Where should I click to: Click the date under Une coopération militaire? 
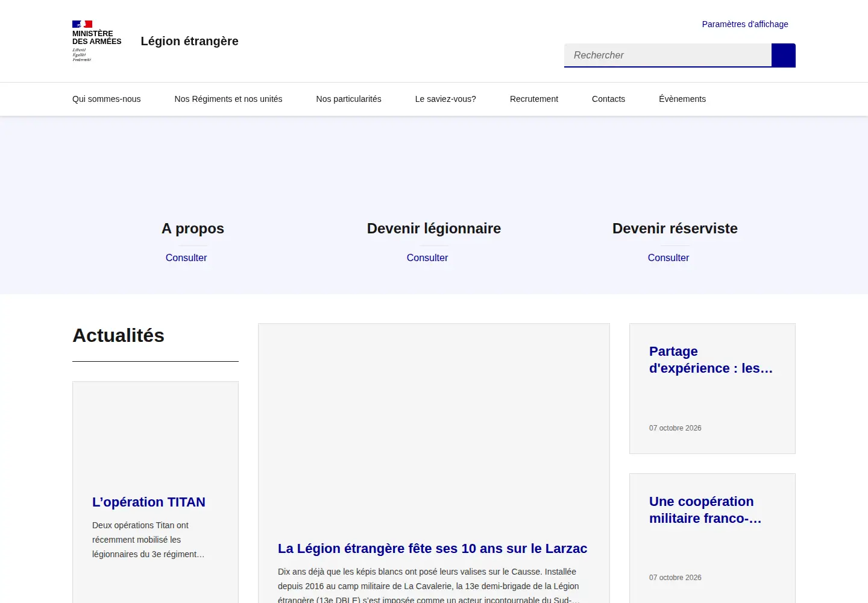[x=675, y=578]
